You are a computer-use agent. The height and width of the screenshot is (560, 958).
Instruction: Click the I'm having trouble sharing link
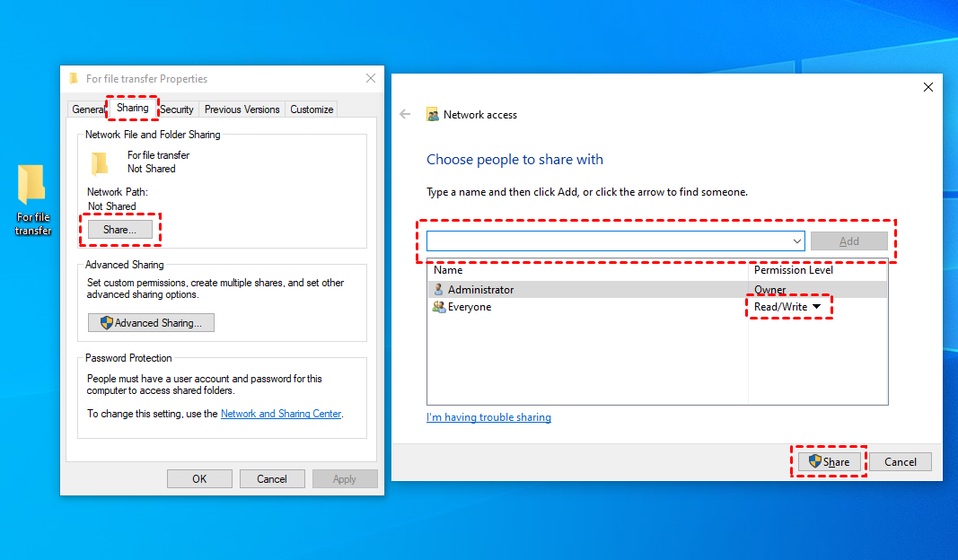pyautogui.click(x=488, y=416)
